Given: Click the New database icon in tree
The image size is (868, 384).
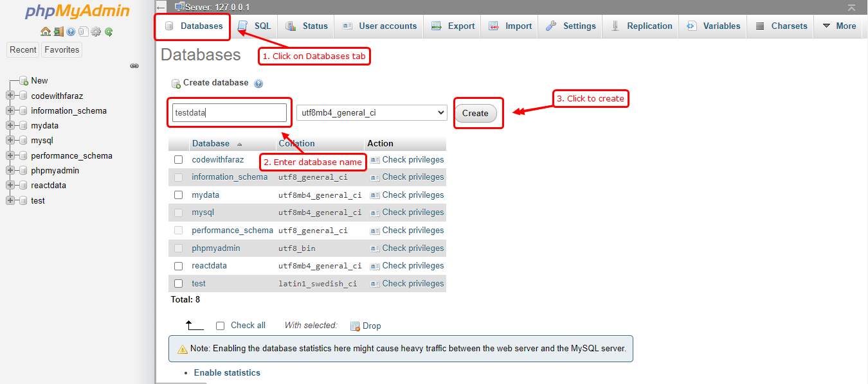Looking at the screenshot, I should (x=24, y=81).
